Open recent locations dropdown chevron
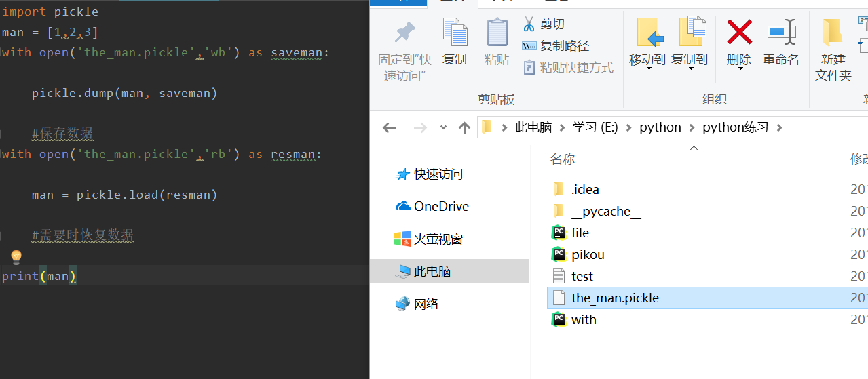868x379 pixels. point(443,127)
